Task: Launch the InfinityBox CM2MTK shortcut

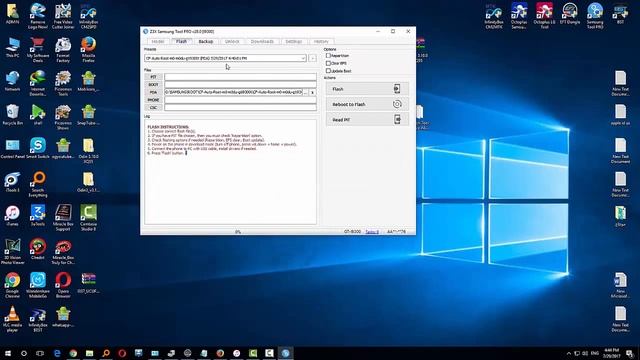Action: (x=493, y=16)
